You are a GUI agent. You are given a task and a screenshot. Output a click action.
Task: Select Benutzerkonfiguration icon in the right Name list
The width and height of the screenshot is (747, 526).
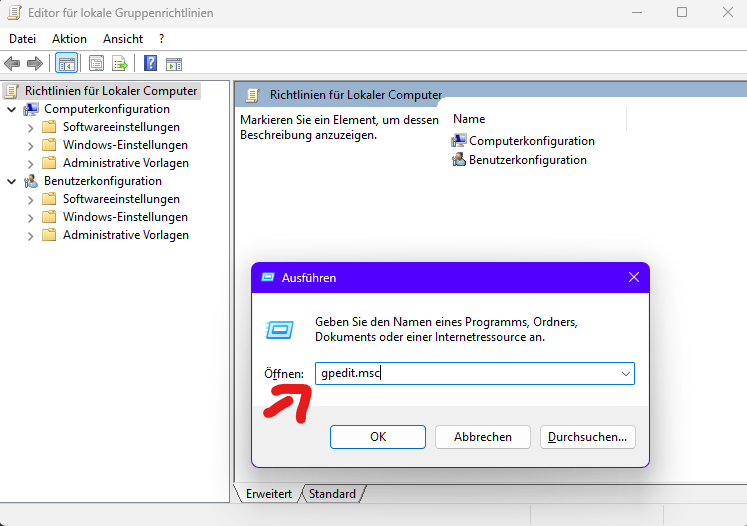[459, 160]
